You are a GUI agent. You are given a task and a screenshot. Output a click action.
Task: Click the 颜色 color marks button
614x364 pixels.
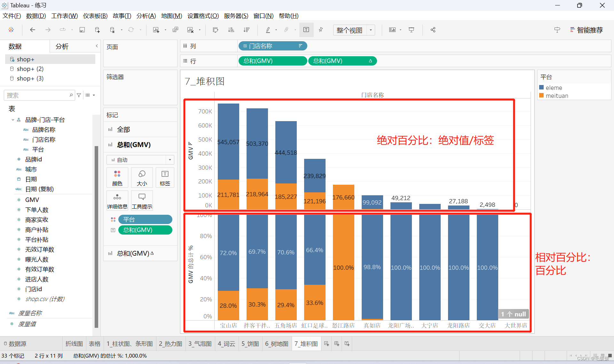pyautogui.click(x=117, y=177)
